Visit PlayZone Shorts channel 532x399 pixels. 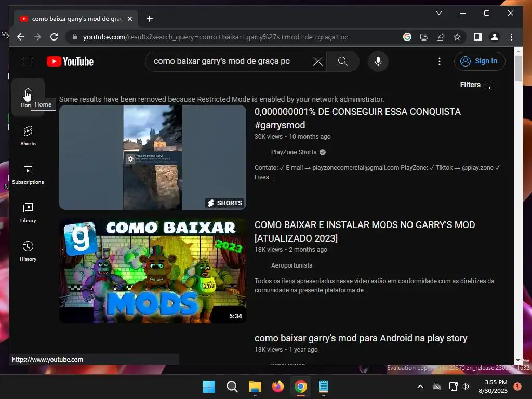point(294,152)
